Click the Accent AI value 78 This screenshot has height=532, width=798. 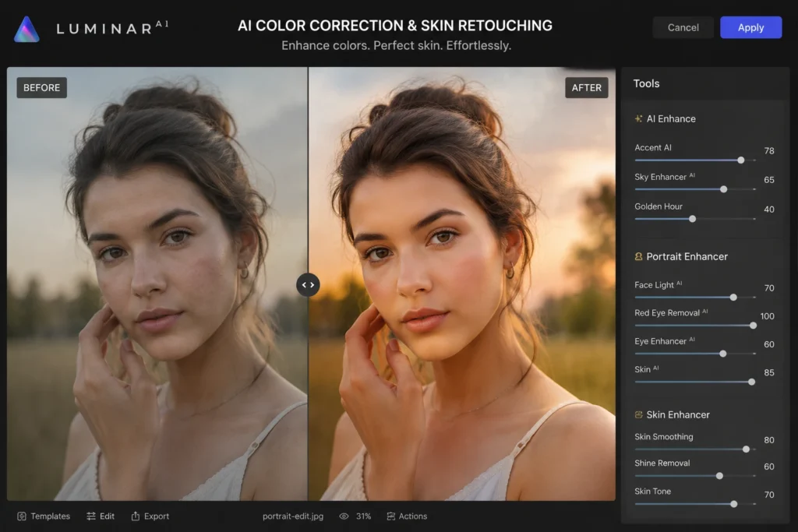click(x=769, y=150)
